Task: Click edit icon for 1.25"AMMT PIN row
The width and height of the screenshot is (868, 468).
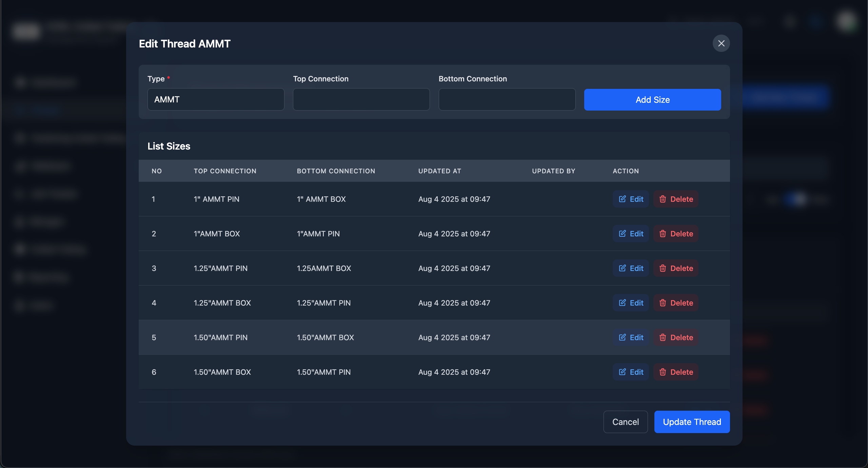Action: point(622,268)
